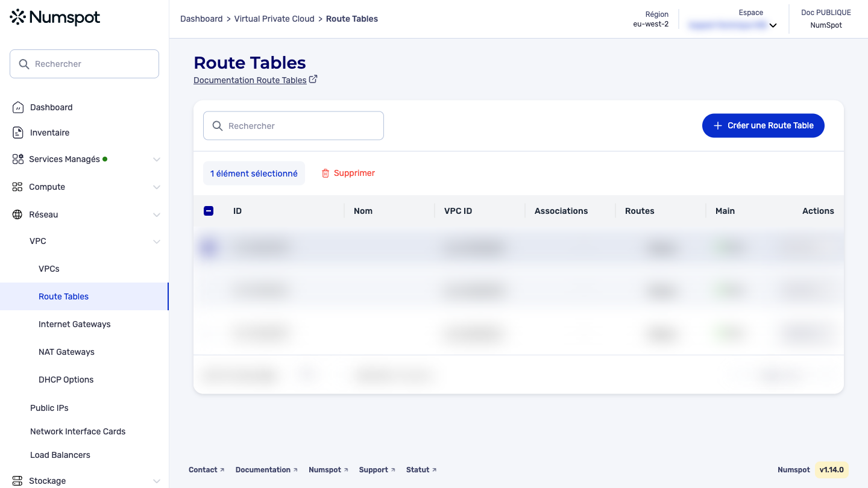Click the Stockage storage icon

pos(17,481)
